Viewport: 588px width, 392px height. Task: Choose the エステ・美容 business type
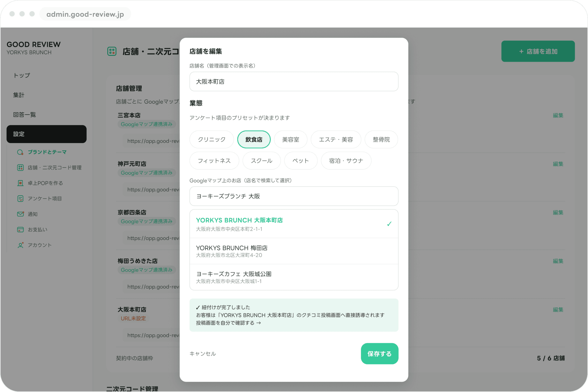(x=336, y=140)
